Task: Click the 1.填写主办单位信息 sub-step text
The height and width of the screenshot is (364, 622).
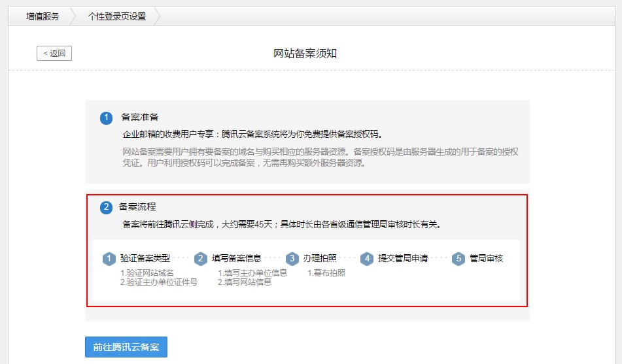Action: [x=252, y=273]
